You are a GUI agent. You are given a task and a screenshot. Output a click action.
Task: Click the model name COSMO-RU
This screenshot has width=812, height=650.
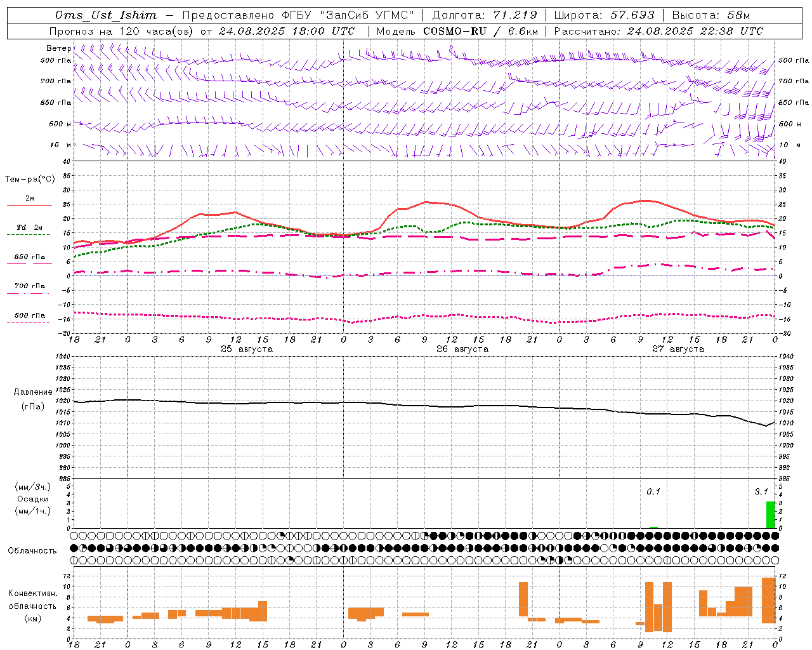coord(455,31)
